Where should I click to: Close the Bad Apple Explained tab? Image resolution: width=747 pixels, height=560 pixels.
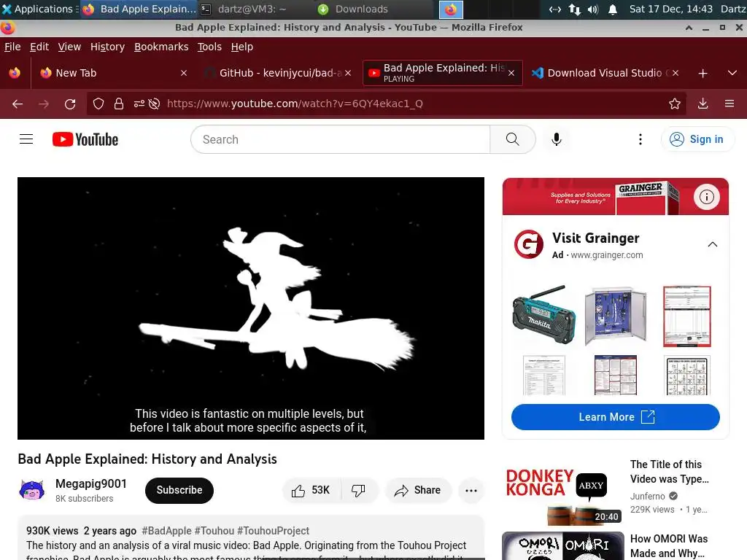[511, 73]
